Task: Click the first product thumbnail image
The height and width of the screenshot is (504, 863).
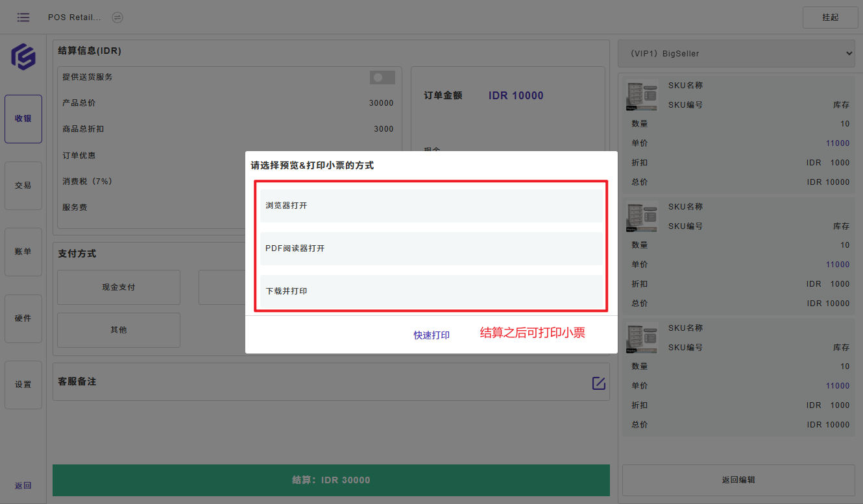Action: [x=642, y=95]
